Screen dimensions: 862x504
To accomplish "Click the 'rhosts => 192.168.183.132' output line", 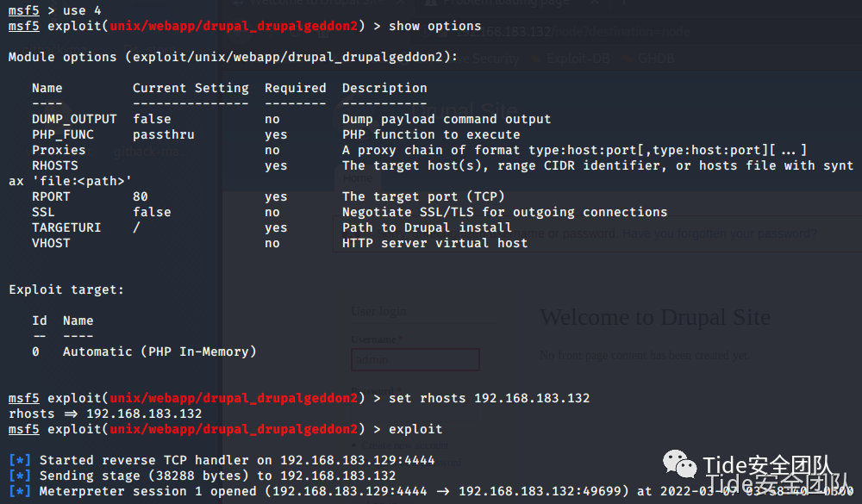I will [105, 414].
